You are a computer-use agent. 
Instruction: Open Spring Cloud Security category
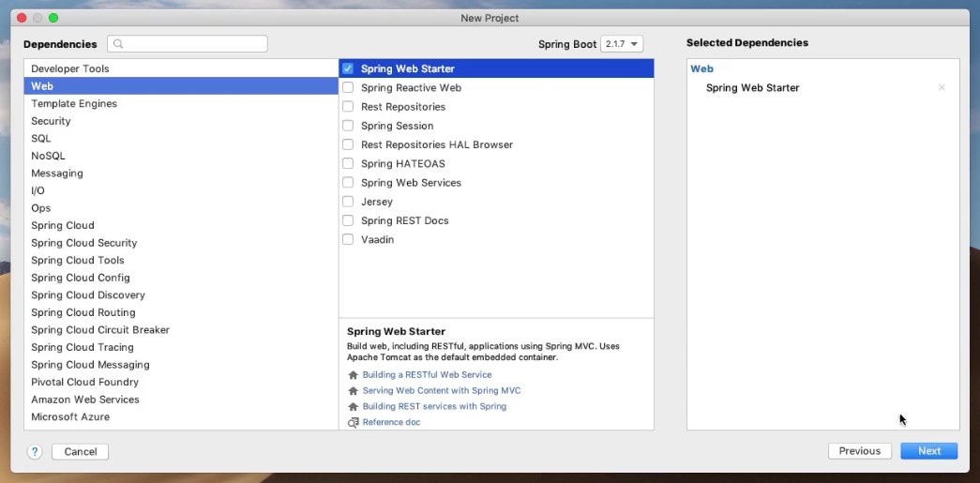pyautogui.click(x=181, y=243)
